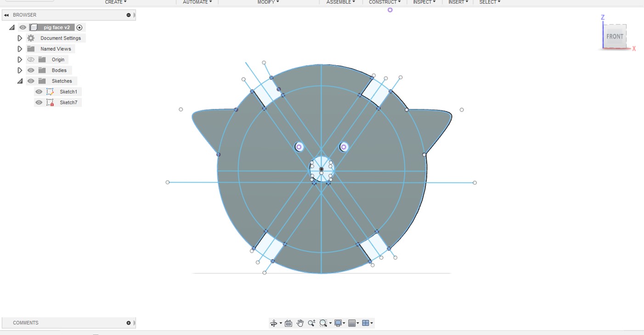This screenshot has width=644, height=335.
Task: Click the Zoom Window fit icon
Action: [x=323, y=323]
